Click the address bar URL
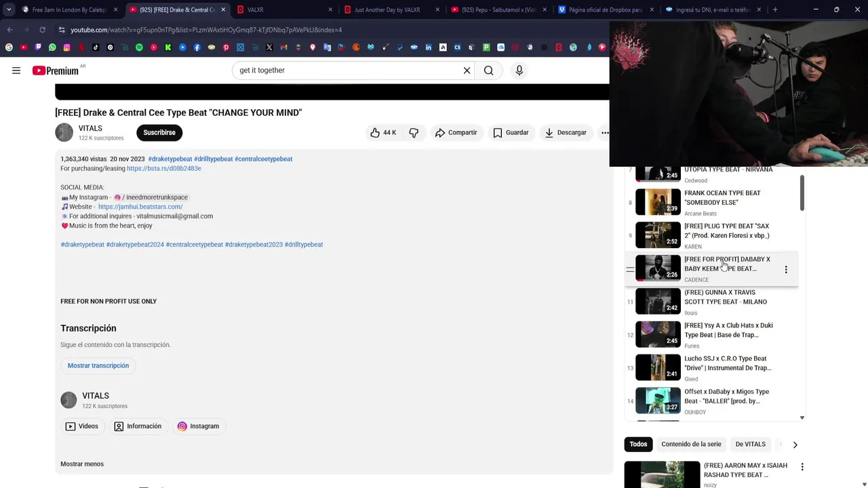 pos(206,30)
